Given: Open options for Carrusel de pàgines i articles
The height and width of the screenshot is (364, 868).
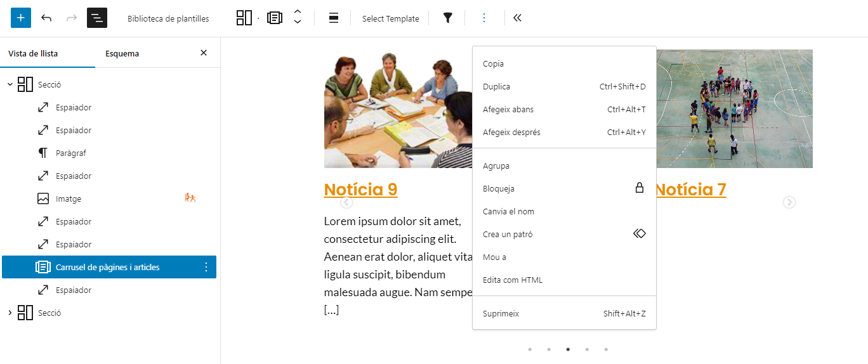Looking at the screenshot, I should pos(206,267).
